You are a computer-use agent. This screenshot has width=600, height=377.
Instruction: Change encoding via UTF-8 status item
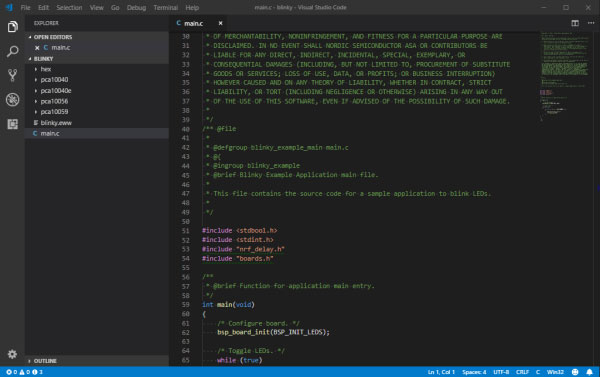(x=501, y=372)
